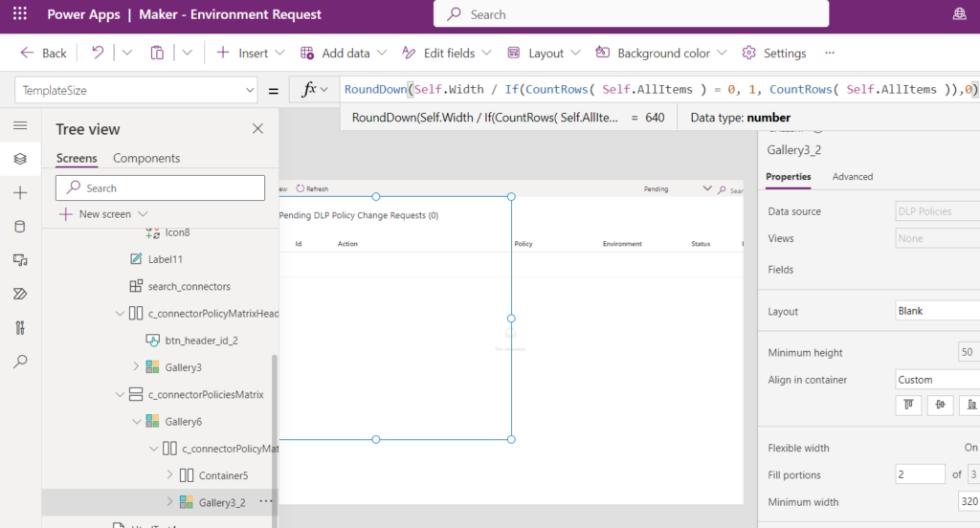Collapse the c_connectorPolicyMatrixHead container

pos(120,313)
